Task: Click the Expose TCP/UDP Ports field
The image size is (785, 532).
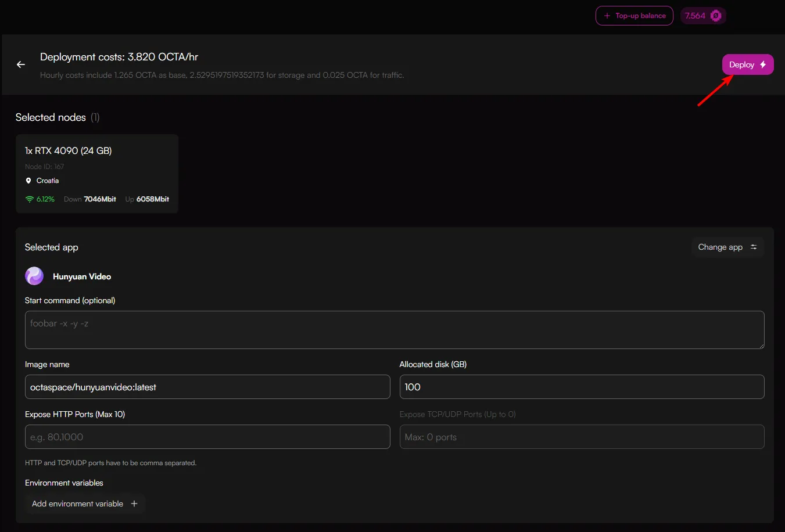Action: coord(582,437)
